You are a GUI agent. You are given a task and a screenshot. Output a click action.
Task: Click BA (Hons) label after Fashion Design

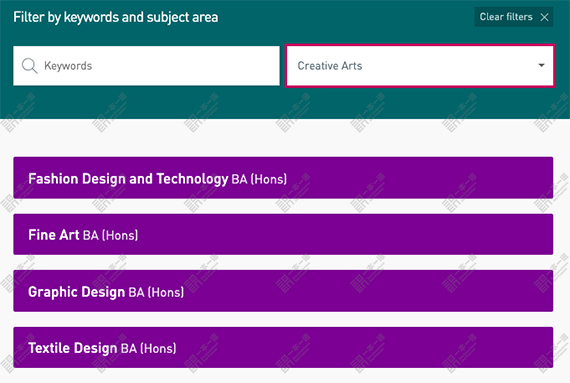point(259,179)
